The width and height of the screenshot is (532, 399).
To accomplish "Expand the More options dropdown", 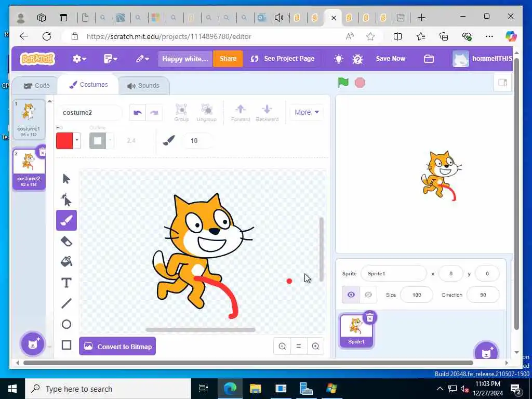I will (x=307, y=112).
